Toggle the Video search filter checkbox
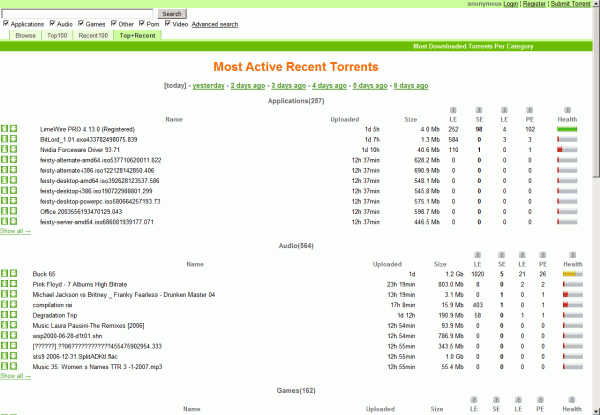Viewport: 600px width, 415px height. 168,23
